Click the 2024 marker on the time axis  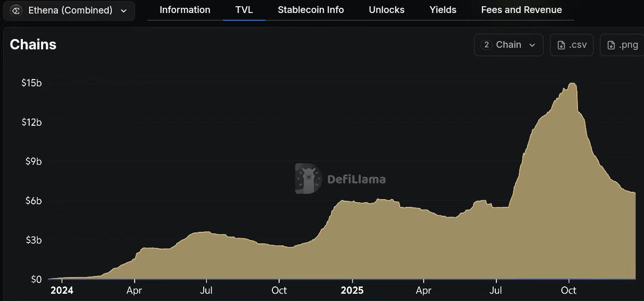[x=62, y=290]
